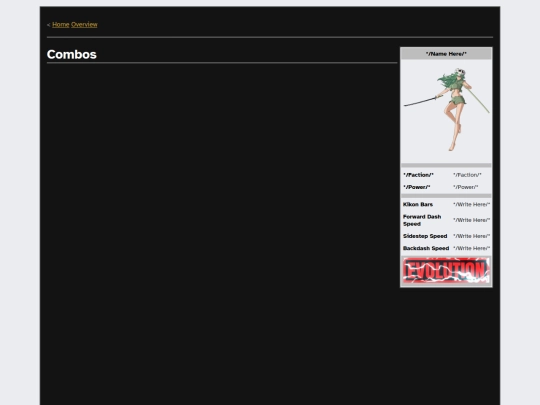Open the Home breadcrumb link

click(x=61, y=24)
